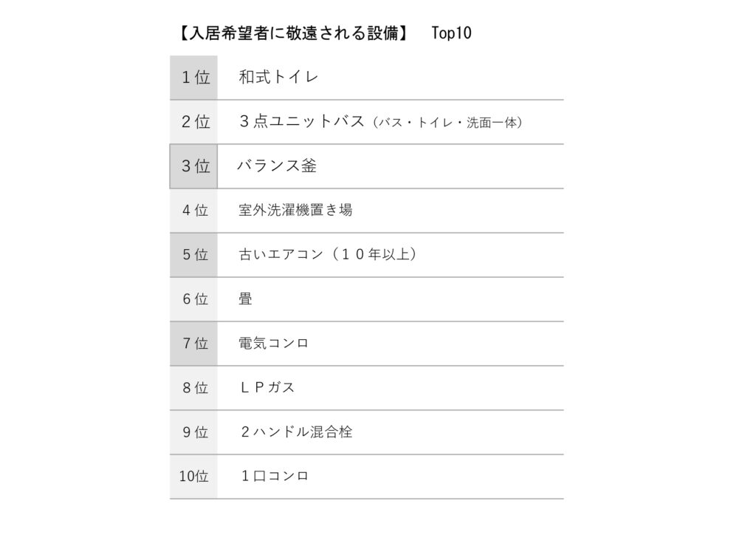The width and height of the screenshot is (756, 535).
Task: Select the 8位 rank cell
Action: point(194,388)
